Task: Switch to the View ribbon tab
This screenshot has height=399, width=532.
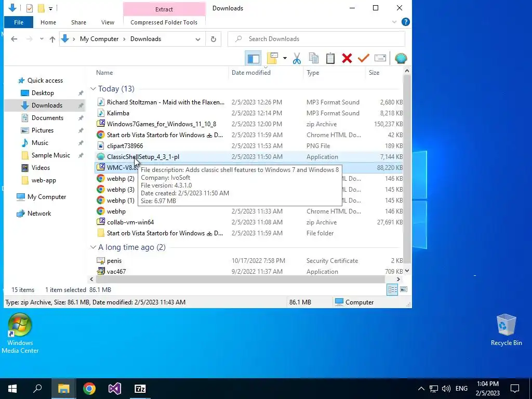Action: (108, 22)
